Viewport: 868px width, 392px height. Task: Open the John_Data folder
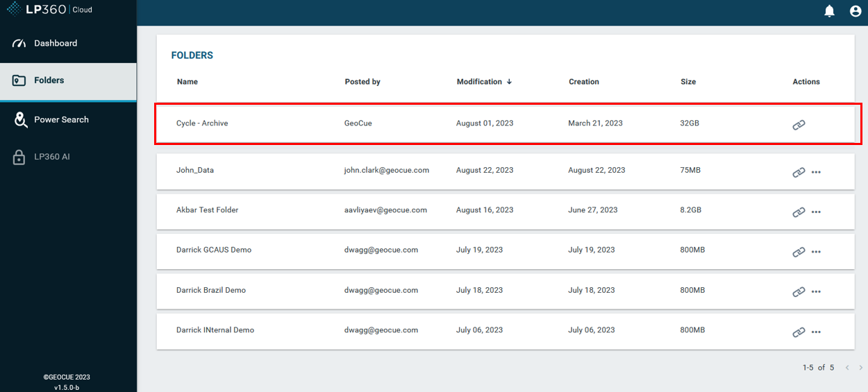click(195, 170)
